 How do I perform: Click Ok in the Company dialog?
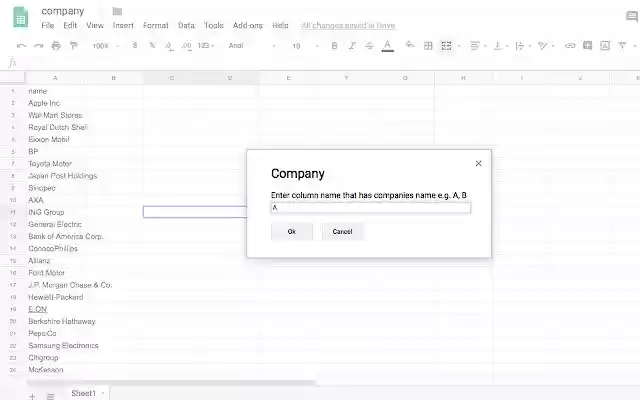coord(292,231)
